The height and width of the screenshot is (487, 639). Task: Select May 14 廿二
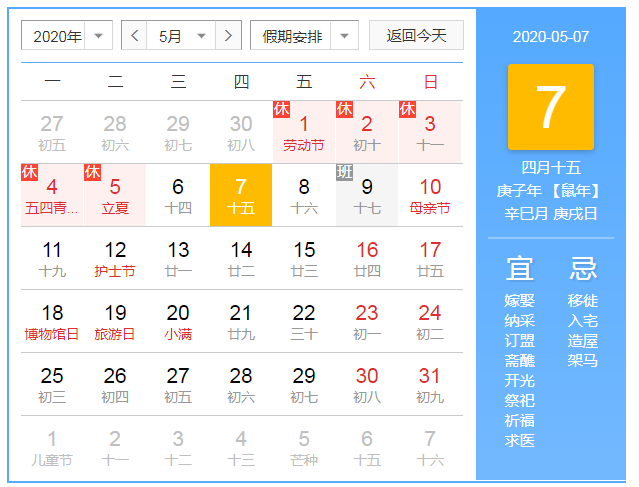pyautogui.click(x=241, y=258)
